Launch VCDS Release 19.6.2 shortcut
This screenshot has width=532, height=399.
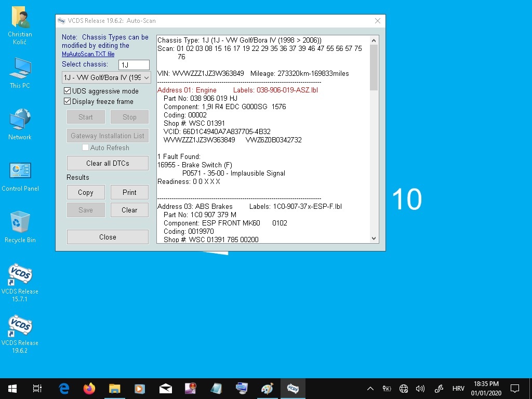(x=20, y=334)
